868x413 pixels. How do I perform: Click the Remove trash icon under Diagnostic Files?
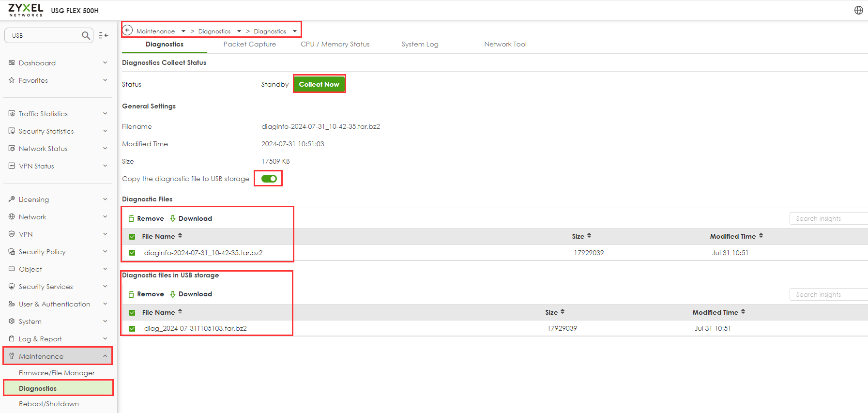tap(131, 219)
